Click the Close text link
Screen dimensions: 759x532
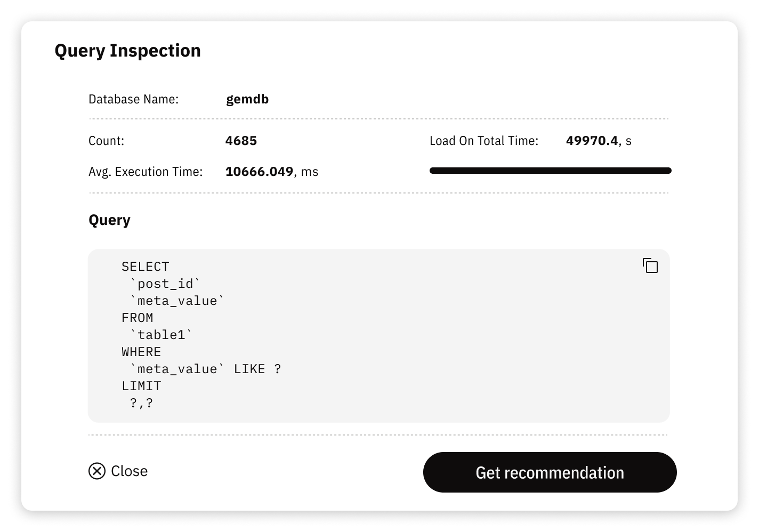pyautogui.click(x=130, y=471)
